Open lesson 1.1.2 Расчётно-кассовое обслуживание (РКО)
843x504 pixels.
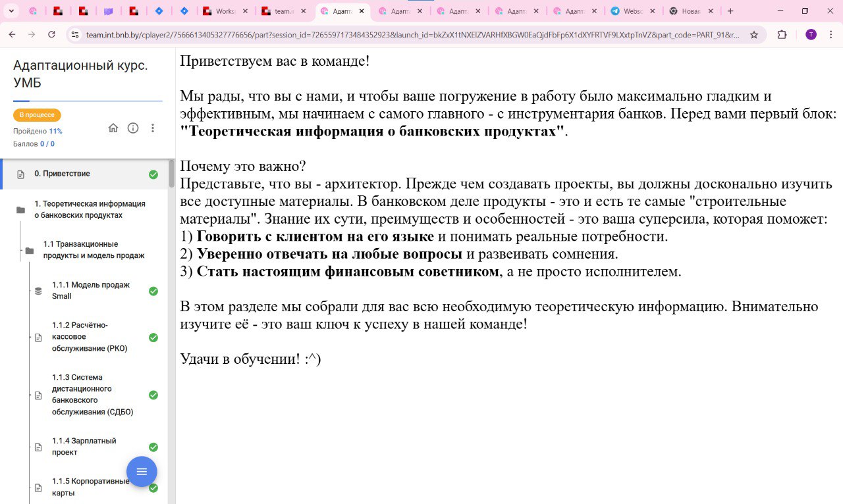point(89,337)
